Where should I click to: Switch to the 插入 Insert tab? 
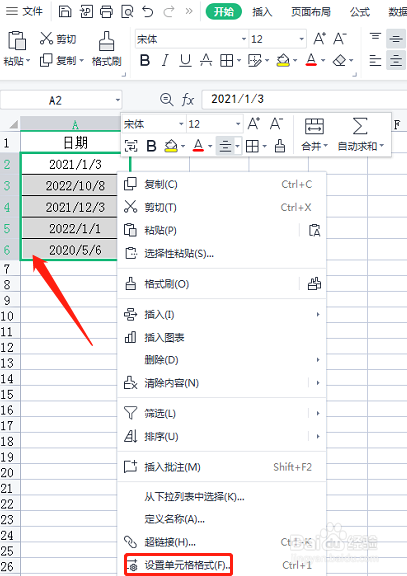(x=262, y=12)
